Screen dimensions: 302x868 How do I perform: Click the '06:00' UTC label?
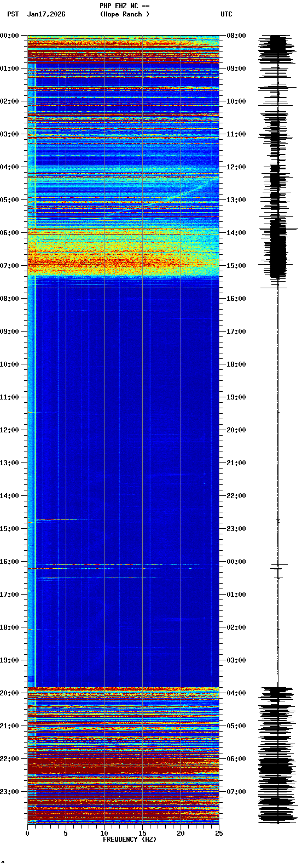236,759
